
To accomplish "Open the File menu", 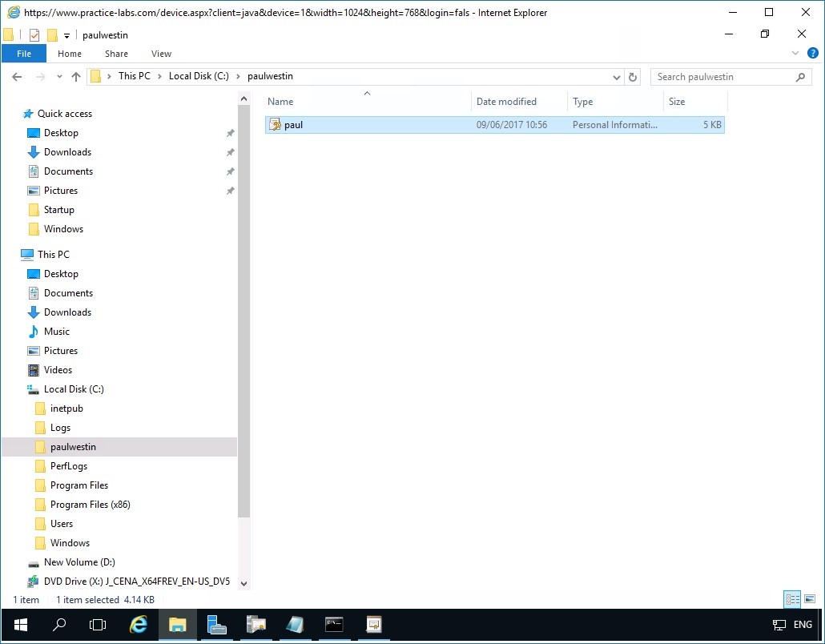I will 24,54.
